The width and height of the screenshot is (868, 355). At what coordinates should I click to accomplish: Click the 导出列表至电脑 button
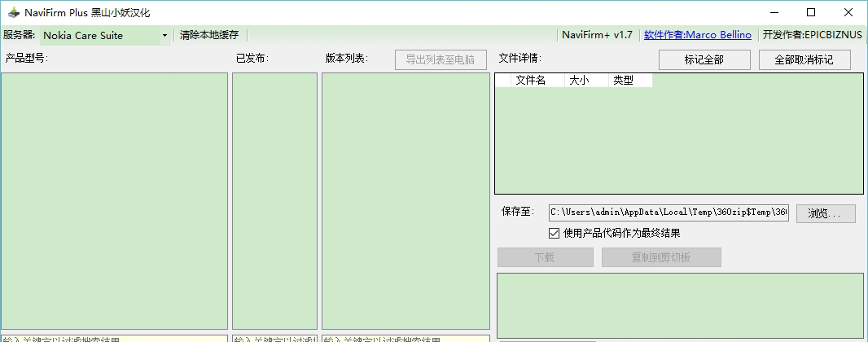click(x=441, y=59)
